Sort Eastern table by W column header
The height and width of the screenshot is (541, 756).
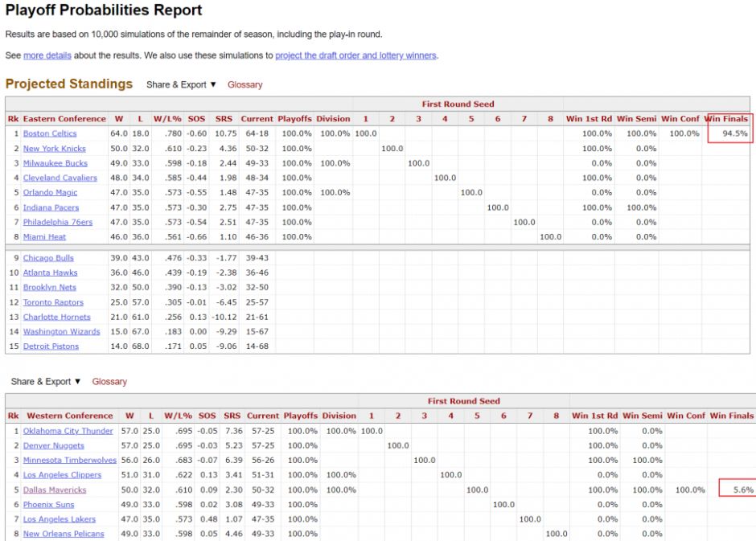click(118, 119)
